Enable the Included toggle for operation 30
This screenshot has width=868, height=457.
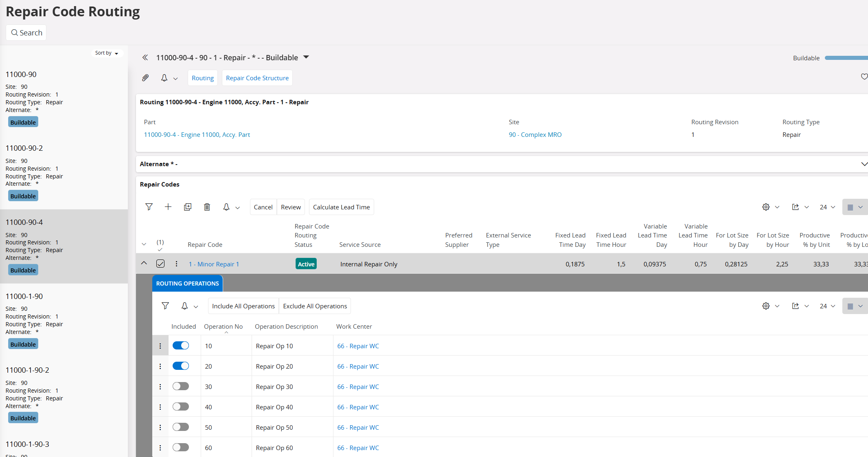pyautogui.click(x=181, y=386)
